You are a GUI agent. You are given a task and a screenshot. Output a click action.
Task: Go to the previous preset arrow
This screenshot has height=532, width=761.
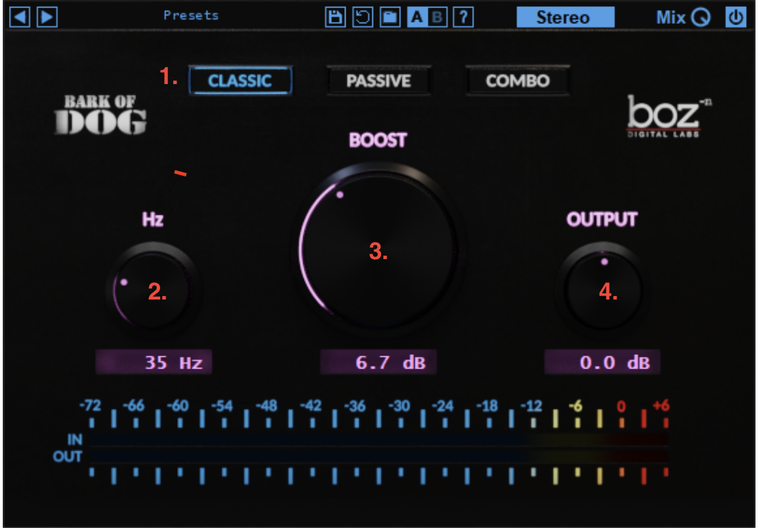click(20, 18)
